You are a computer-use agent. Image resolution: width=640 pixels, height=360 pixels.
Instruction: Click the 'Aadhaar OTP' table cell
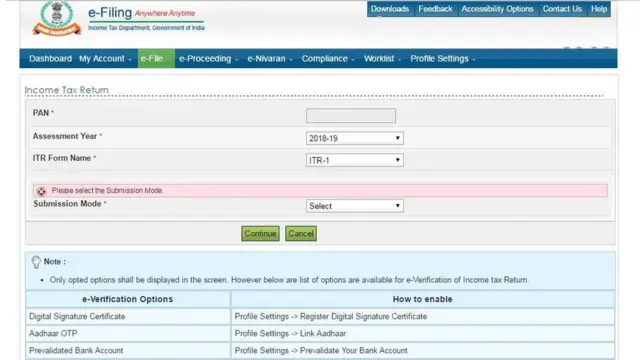(x=128, y=334)
